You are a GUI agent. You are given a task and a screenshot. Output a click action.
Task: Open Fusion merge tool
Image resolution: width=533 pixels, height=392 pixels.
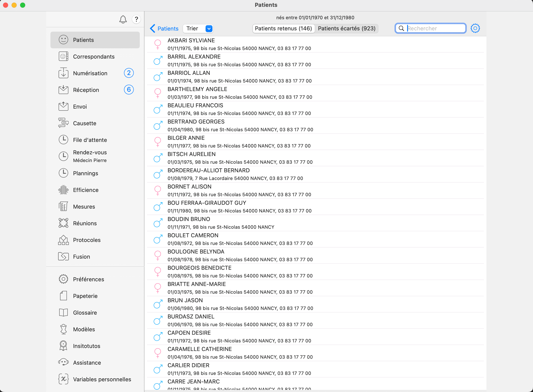81,256
